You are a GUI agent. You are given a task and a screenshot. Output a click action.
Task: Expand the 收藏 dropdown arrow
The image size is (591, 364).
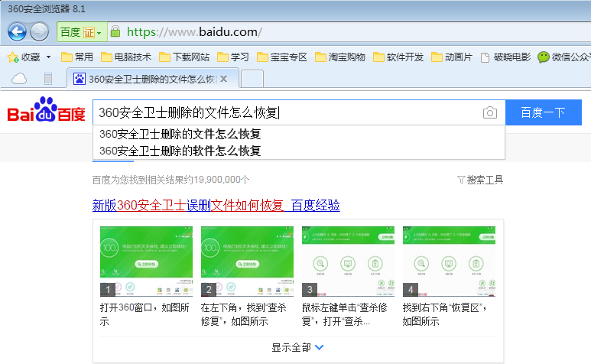point(48,57)
